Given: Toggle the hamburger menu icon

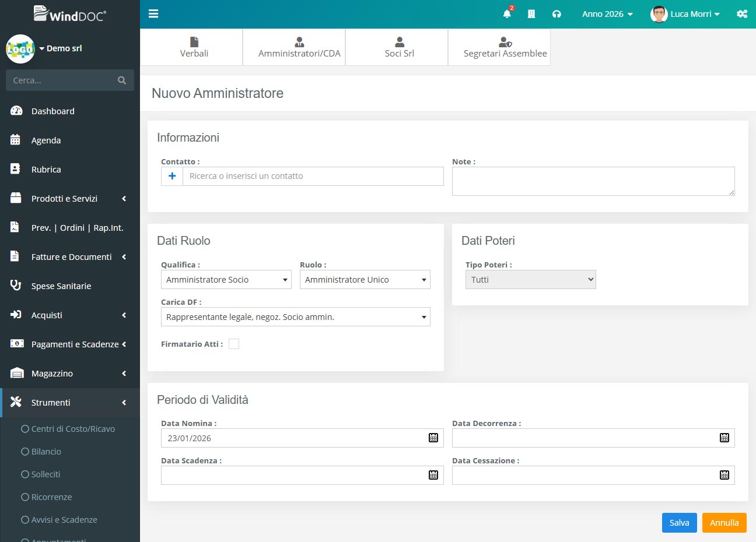Looking at the screenshot, I should (x=153, y=14).
